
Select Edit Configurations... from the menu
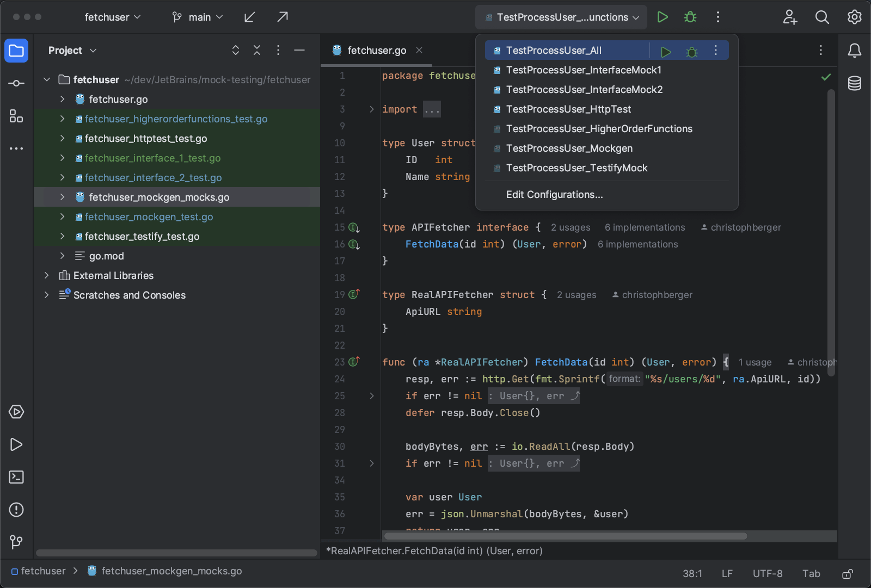point(554,194)
